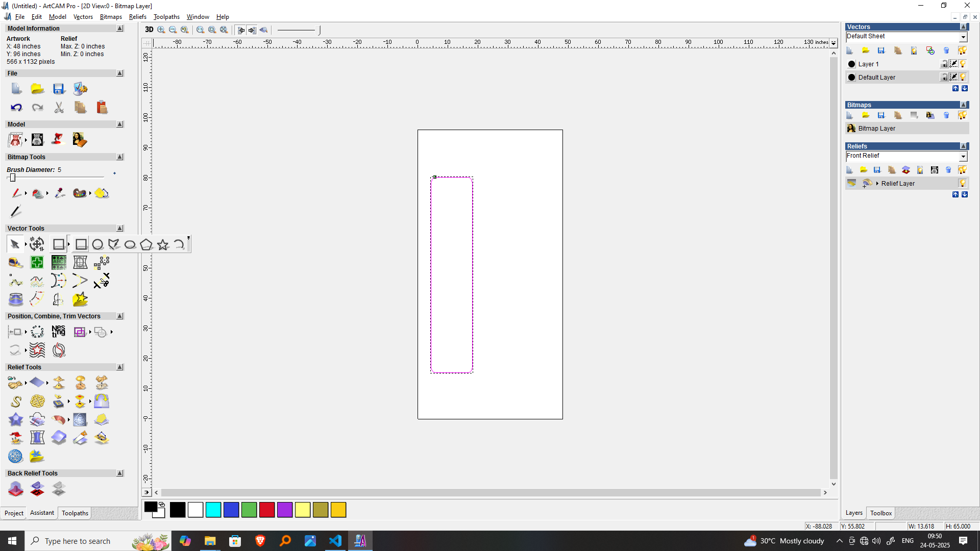Toggle snapping for Default Layer
The image size is (980, 551).
(x=953, y=77)
